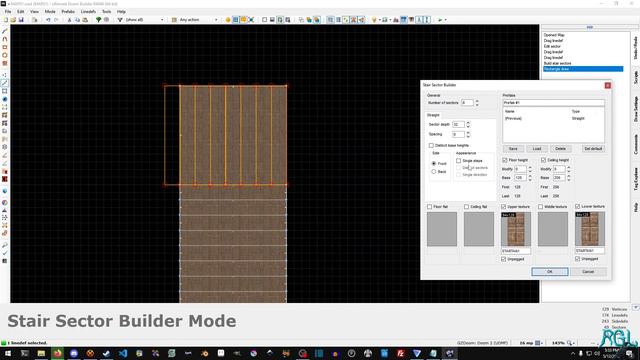This screenshot has height=360, width=640.
Task: Open the Prefabs menu
Action: point(68,11)
